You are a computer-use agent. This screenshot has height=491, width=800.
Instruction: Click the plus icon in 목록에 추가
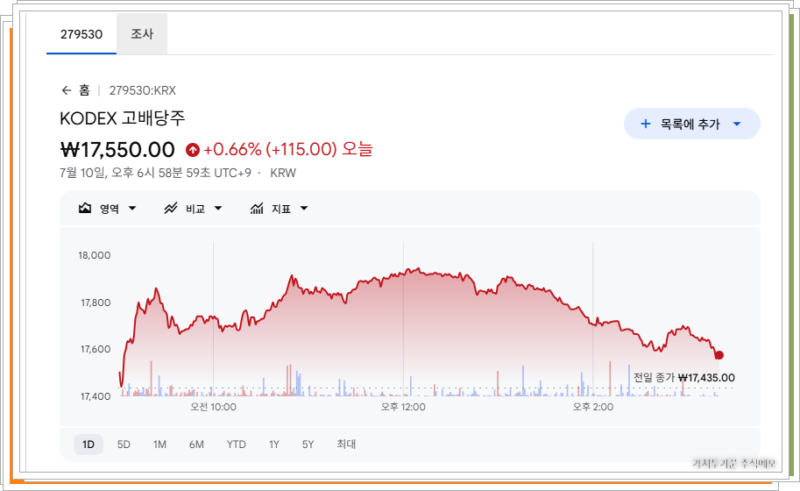(645, 124)
